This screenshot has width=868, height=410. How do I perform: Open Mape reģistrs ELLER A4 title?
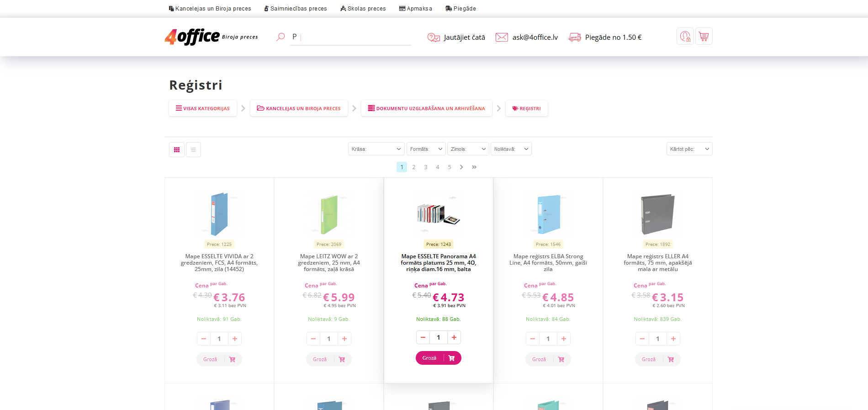[x=658, y=263]
